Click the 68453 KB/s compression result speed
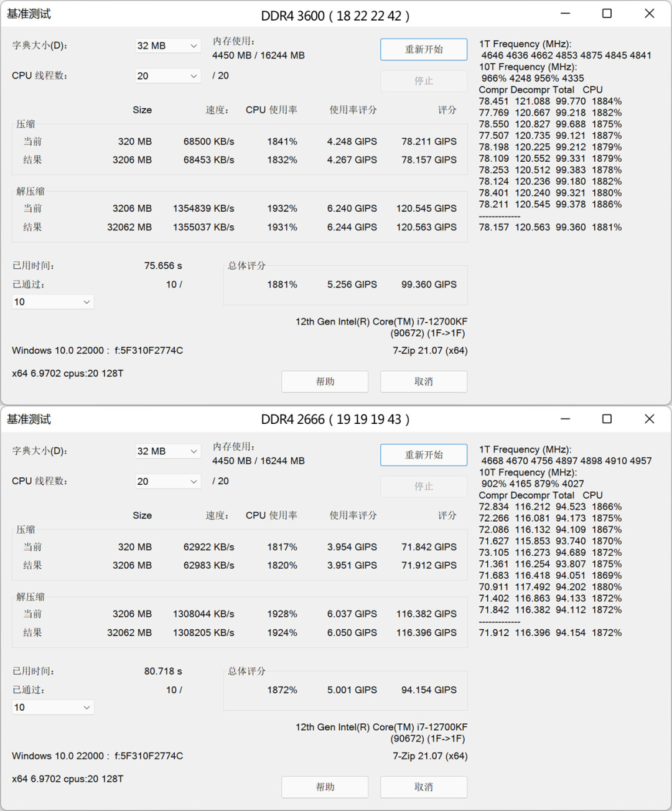Screen dimensions: 672x811 pos(208,160)
